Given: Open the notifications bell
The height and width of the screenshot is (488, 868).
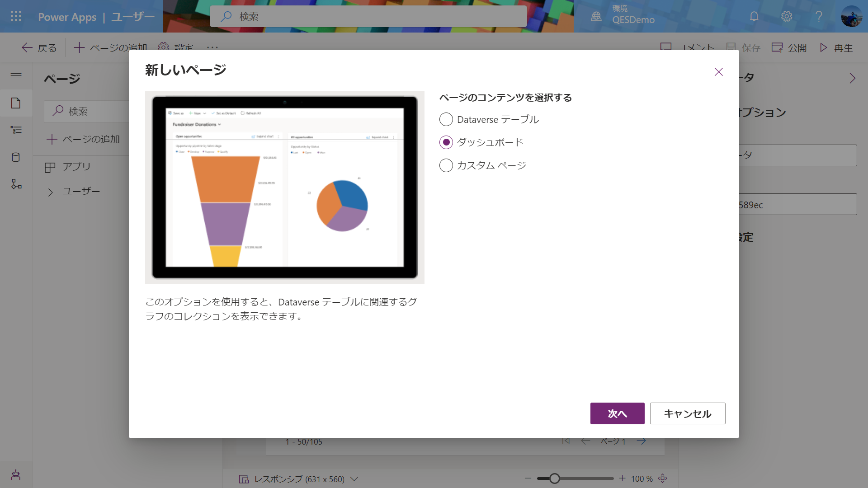Looking at the screenshot, I should (754, 16).
